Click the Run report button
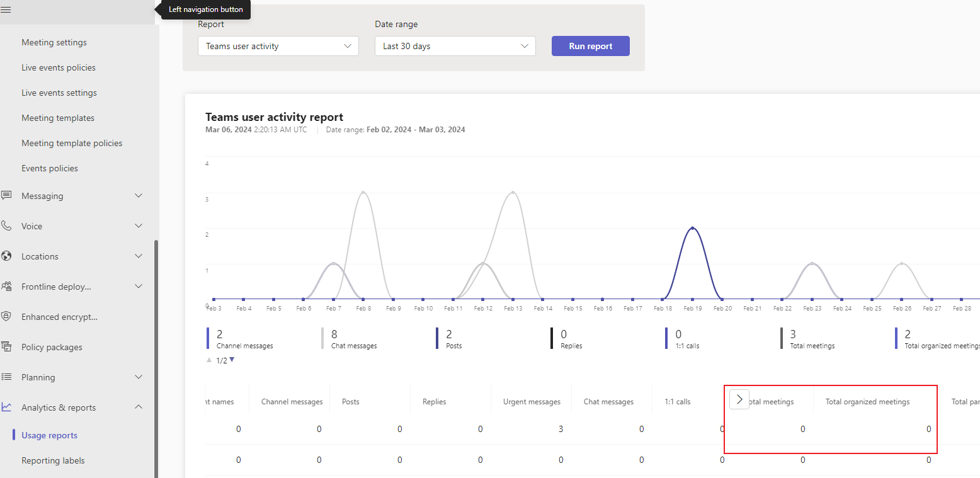This screenshot has width=980, height=478. (x=591, y=46)
